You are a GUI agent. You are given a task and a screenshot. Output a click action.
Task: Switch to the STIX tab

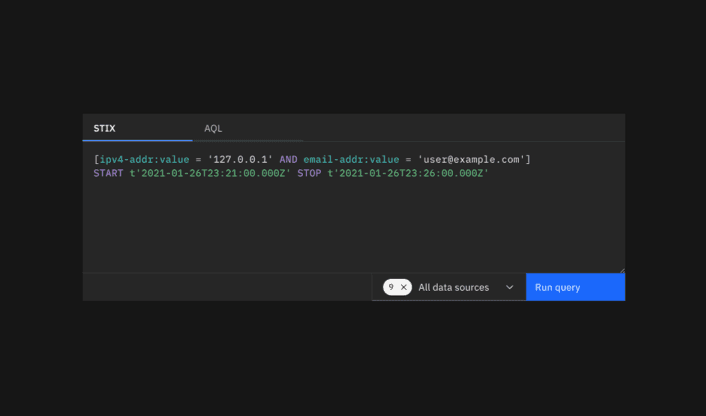pos(137,128)
